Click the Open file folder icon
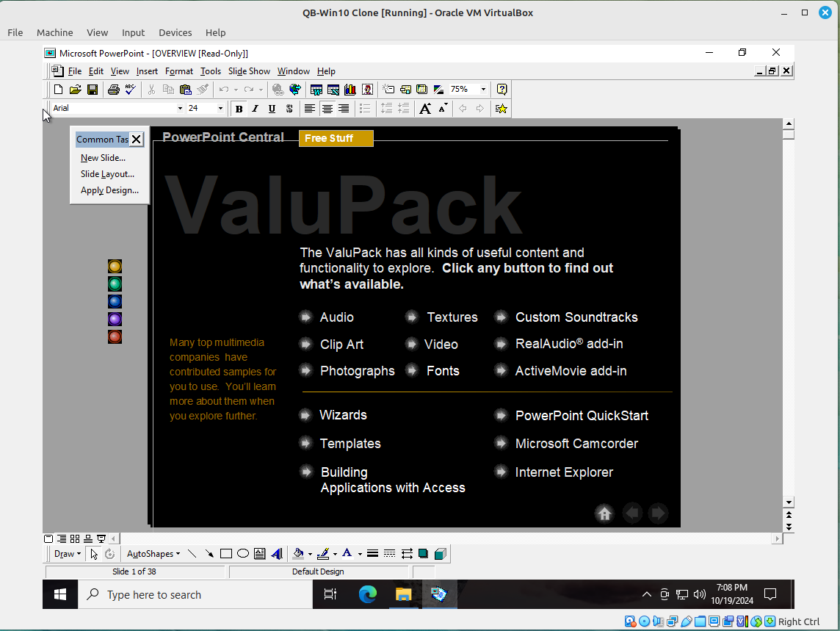This screenshot has height=631, width=840. pyautogui.click(x=76, y=90)
